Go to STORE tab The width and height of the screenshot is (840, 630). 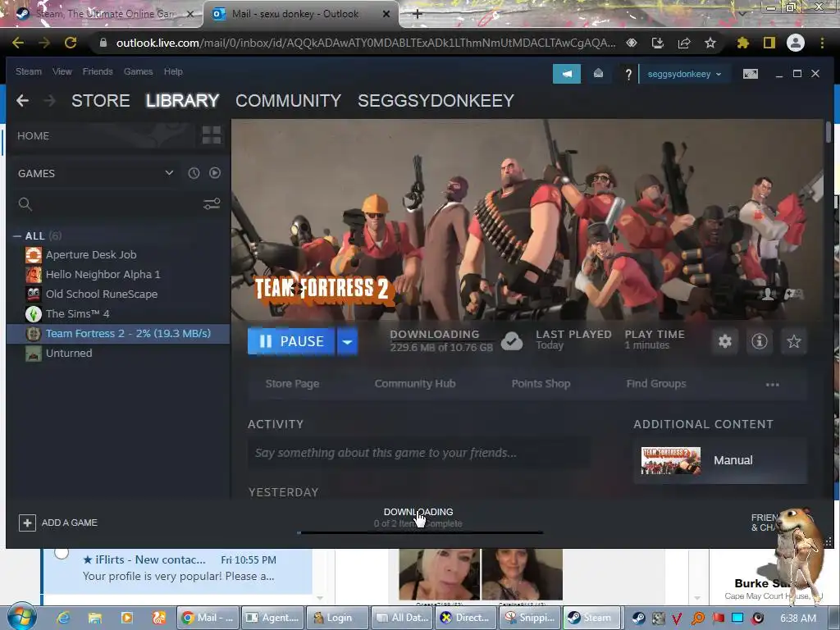tap(101, 100)
